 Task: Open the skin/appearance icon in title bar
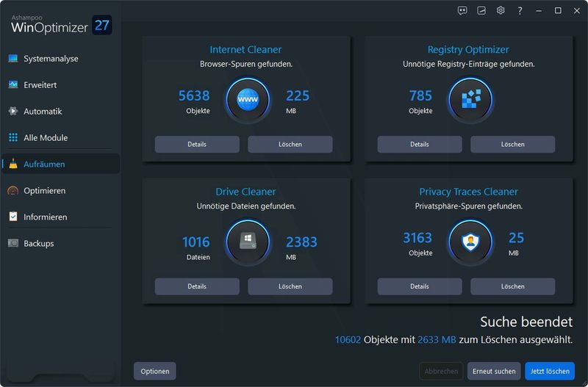coord(481,10)
